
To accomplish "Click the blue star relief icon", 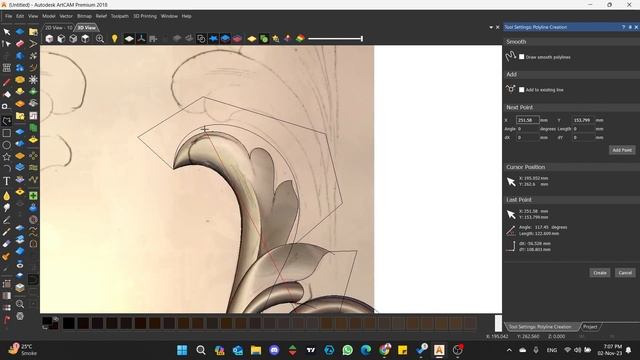I will [213, 39].
